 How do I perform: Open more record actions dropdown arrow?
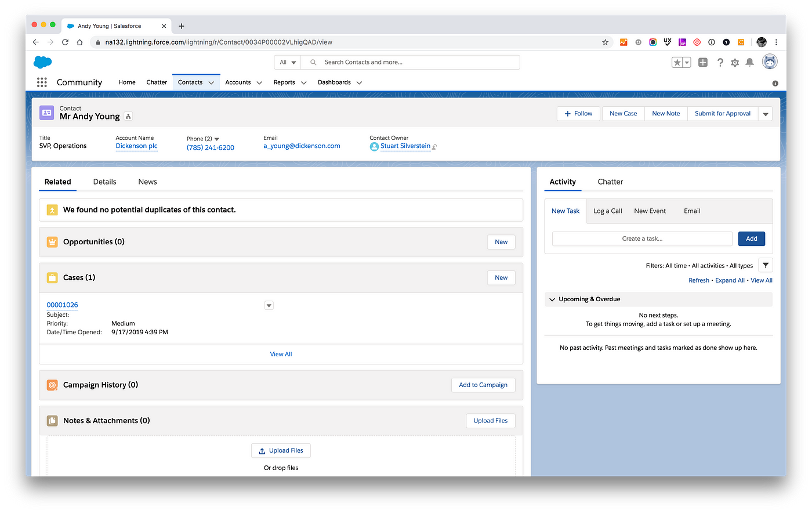coord(766,114)
